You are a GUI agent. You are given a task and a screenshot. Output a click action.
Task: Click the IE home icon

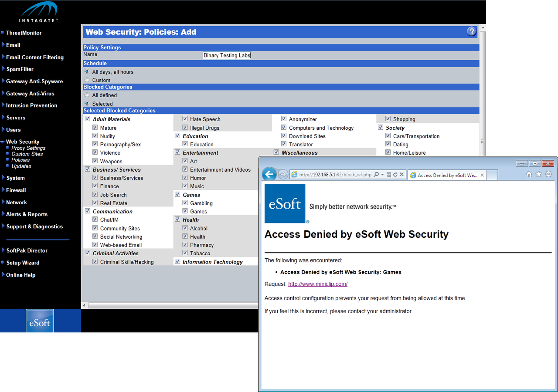click(x=529, y=174)
